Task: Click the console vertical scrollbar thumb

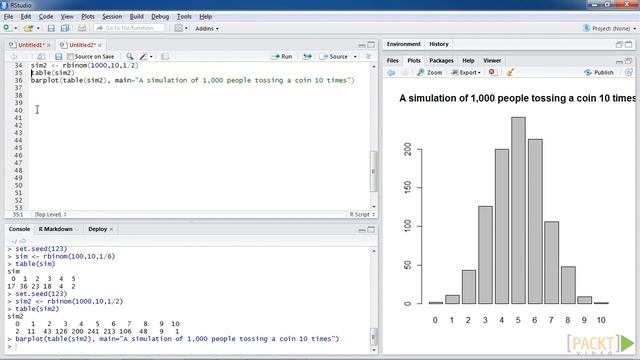Action: [x=373, y=336]
